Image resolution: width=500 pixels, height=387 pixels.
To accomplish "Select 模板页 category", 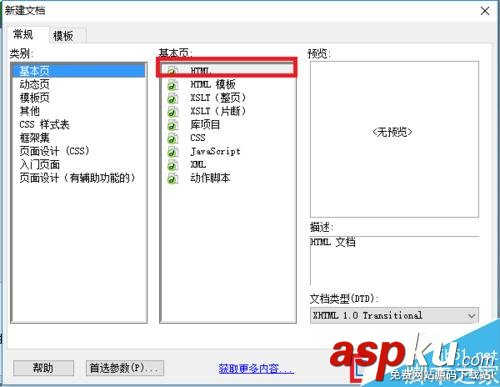I will click(35, 98).
